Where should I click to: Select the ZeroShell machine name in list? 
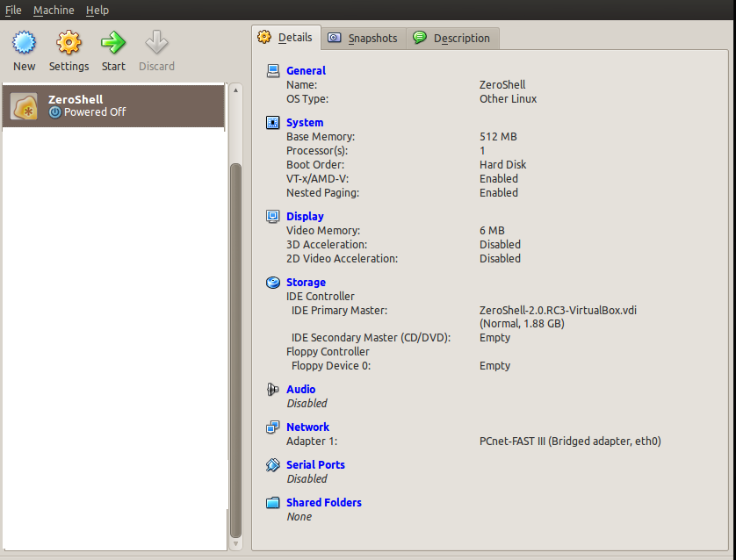tap(76, 99)
